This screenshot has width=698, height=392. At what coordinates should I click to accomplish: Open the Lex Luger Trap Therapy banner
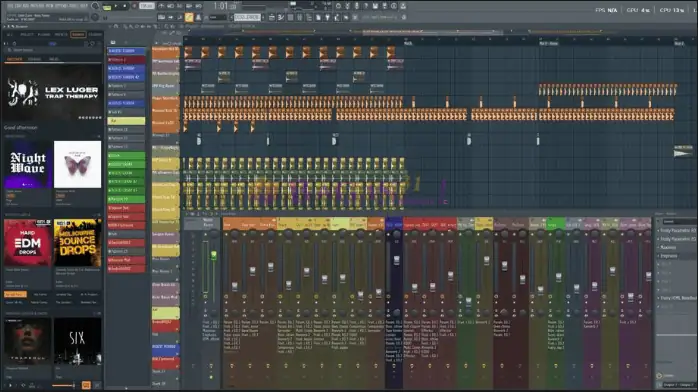point(53,93)
